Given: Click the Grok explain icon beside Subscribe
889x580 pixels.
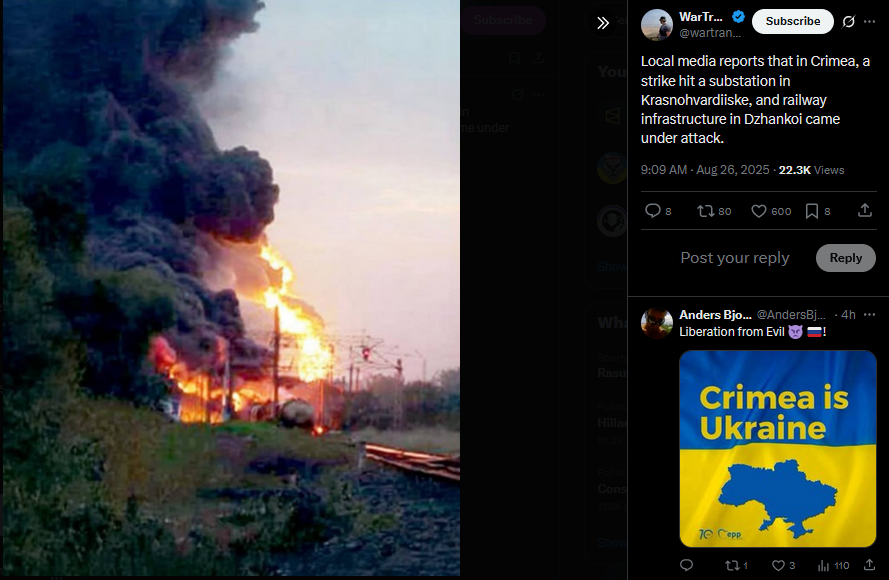Looking at the screenshot, I should click(848, 22).
